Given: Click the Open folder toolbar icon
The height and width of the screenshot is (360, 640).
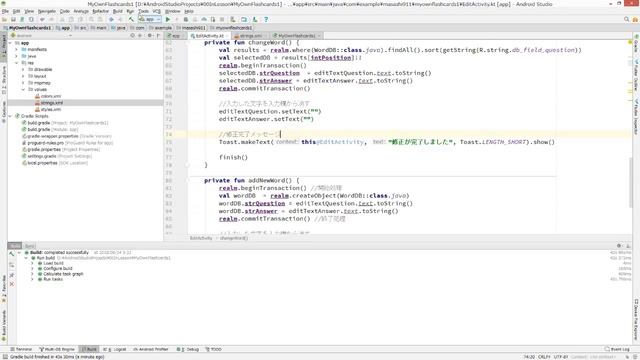Looking at the screenshot, I should [4, 19].
